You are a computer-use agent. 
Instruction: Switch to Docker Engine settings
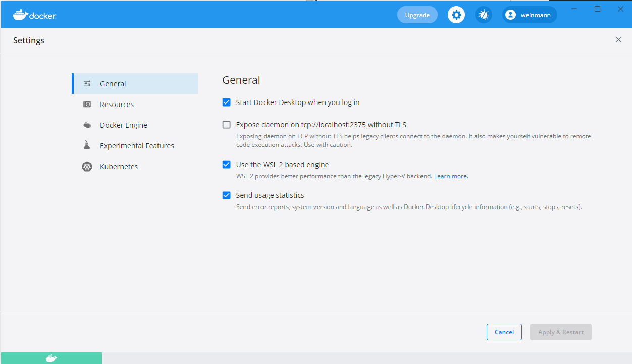coord(135,125)
